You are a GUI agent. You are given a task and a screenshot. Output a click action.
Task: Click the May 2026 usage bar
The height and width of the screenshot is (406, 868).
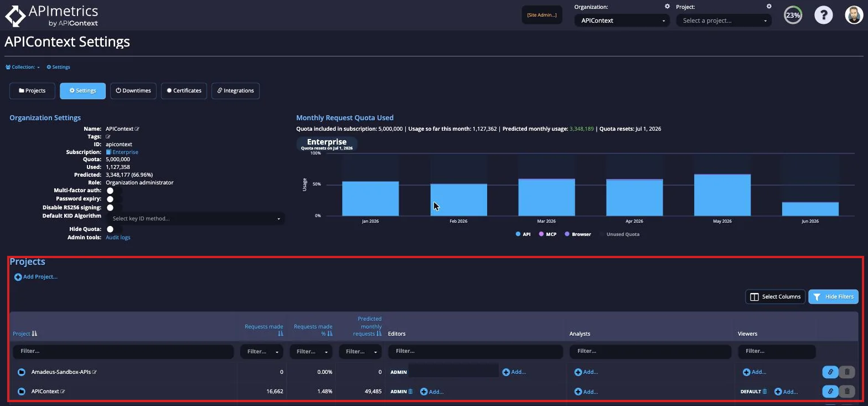point(722,195)
